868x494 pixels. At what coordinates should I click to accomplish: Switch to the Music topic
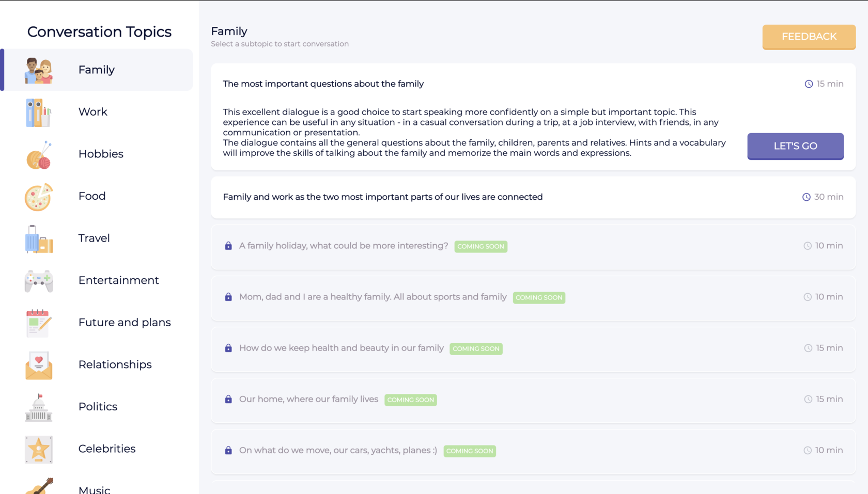pyautogui.click(x=94, y=488)
